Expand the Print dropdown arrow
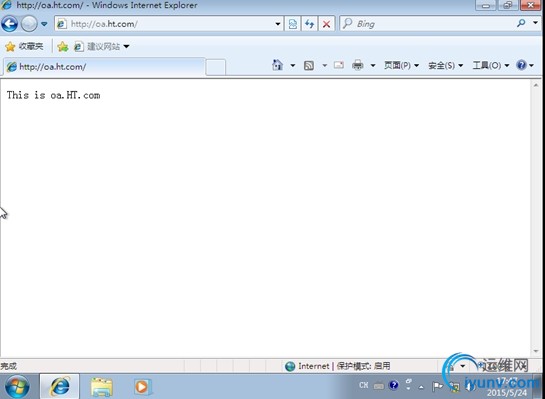The image size is (545, 399). (373, 65)
